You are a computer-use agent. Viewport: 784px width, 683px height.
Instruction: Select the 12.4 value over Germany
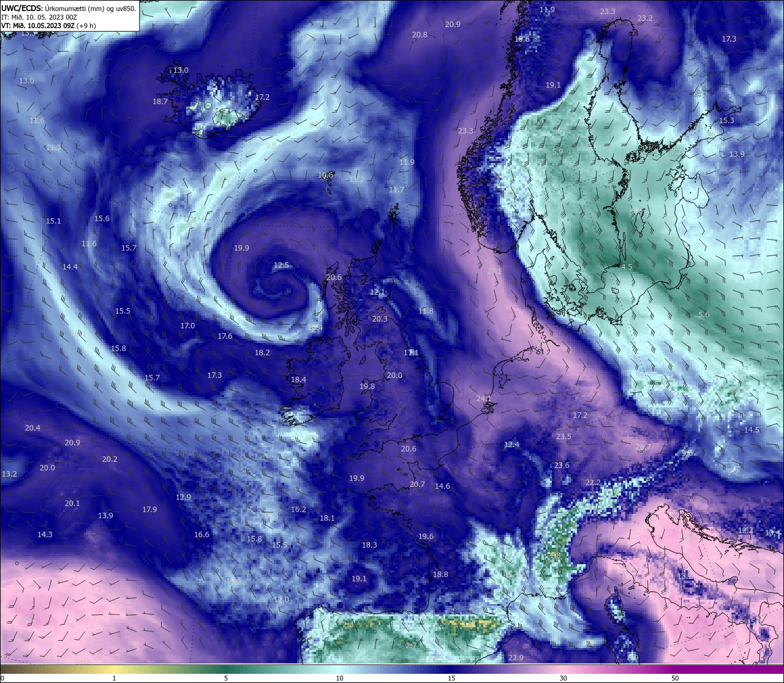coord(511,445)
